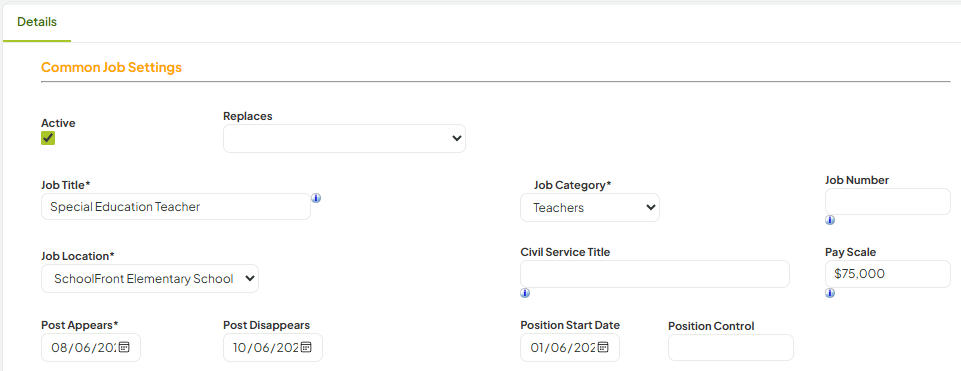961x371 pixels.
Task: Open the Position Start Date calendar picker
Action: coord(603,347)
